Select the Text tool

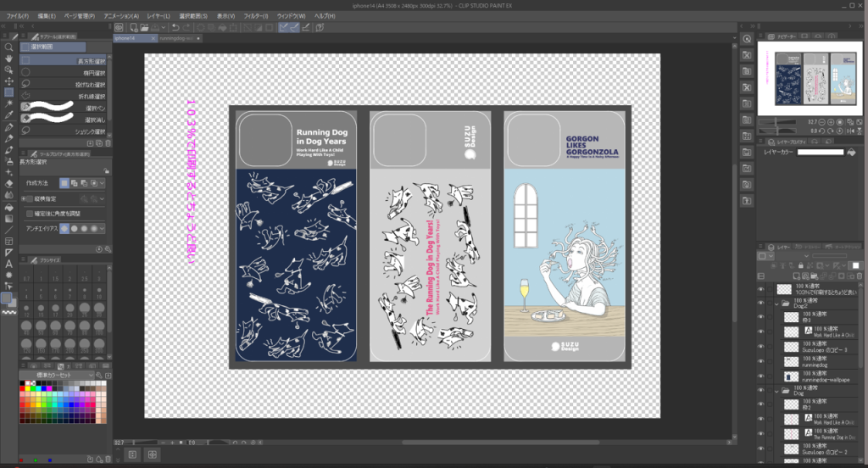point(8,263)
